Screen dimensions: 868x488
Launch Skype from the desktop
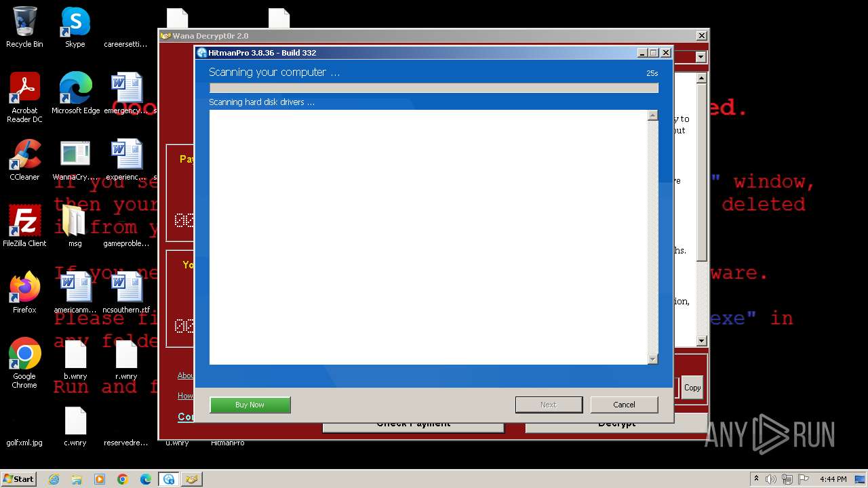tap(75, 27)
